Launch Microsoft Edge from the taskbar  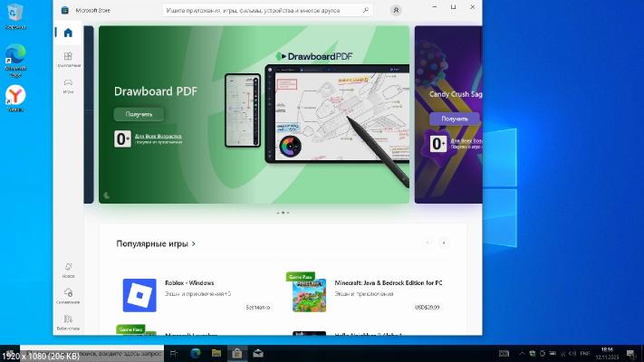point(195,352)
